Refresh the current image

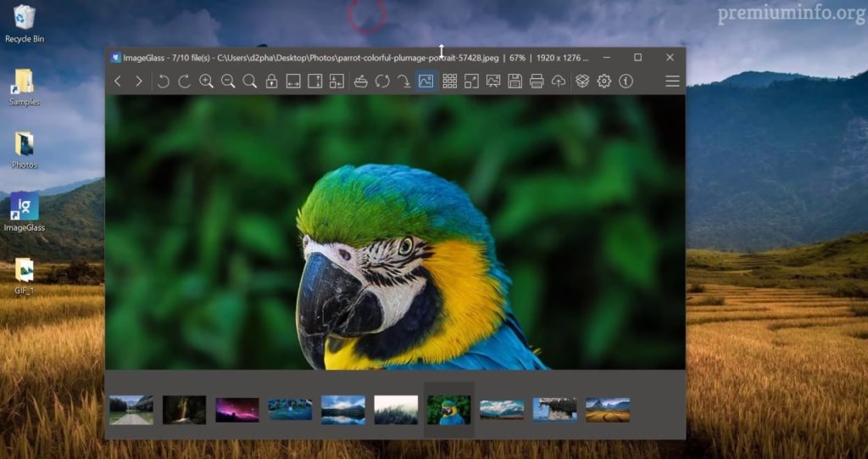(382, 81)
